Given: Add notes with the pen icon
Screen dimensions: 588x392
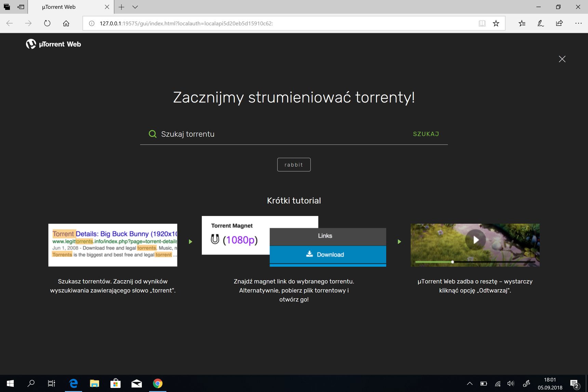Looking at the screenshot, I should (x=540, y=23).
